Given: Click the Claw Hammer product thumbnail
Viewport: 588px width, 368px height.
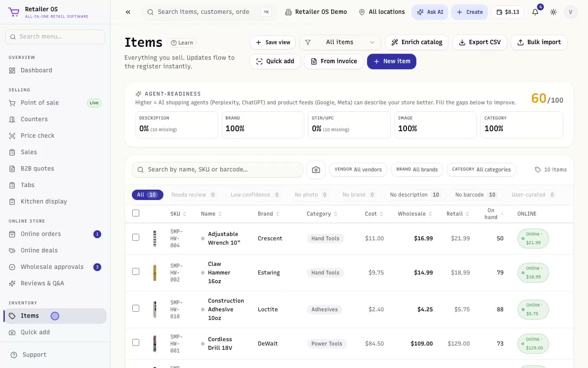Looking at the screenshot, I should pos(155,273).
